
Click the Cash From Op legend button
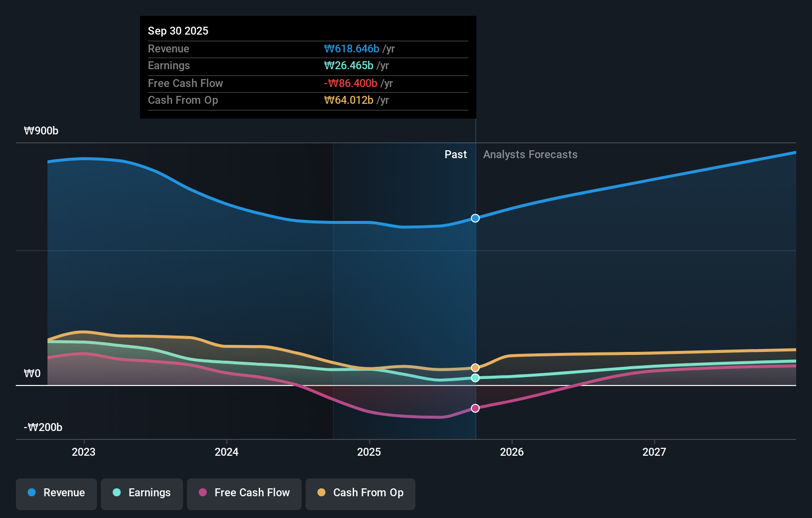(360, 493)
